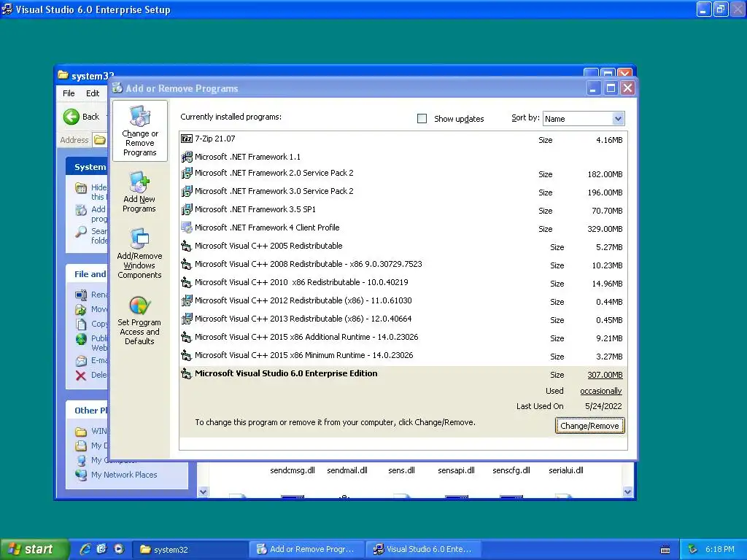Select 7-Zip 21.07 entry text
The width and height of the screenshot is (747, 560).
tap(215, 139)
